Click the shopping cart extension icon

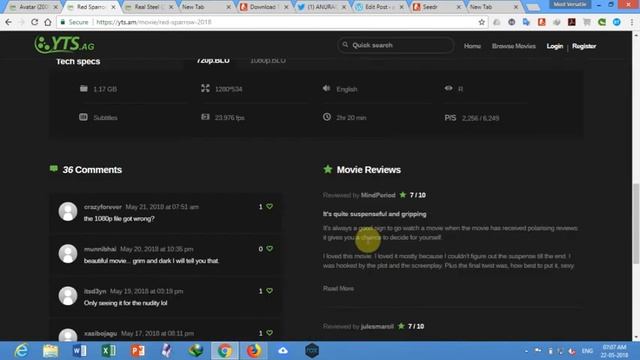[x=587, y=22]
